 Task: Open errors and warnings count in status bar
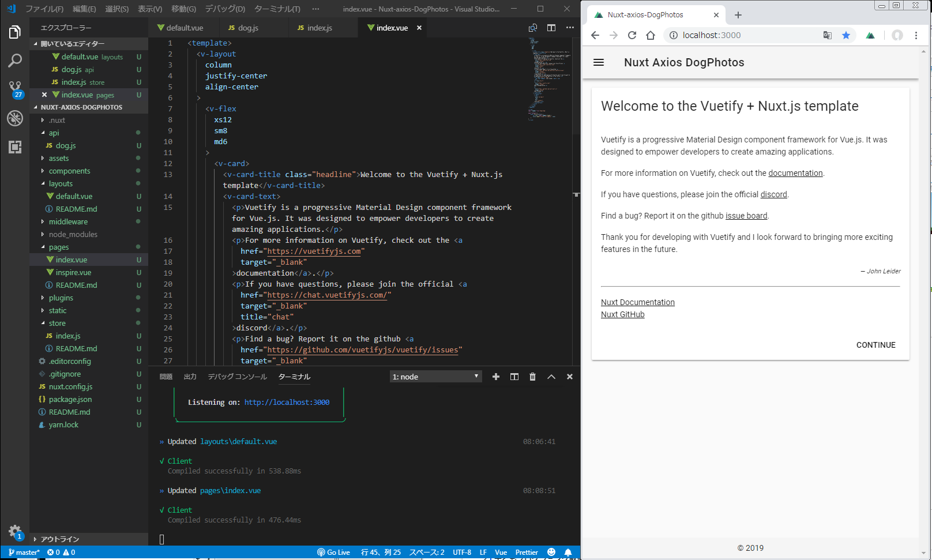62,553
